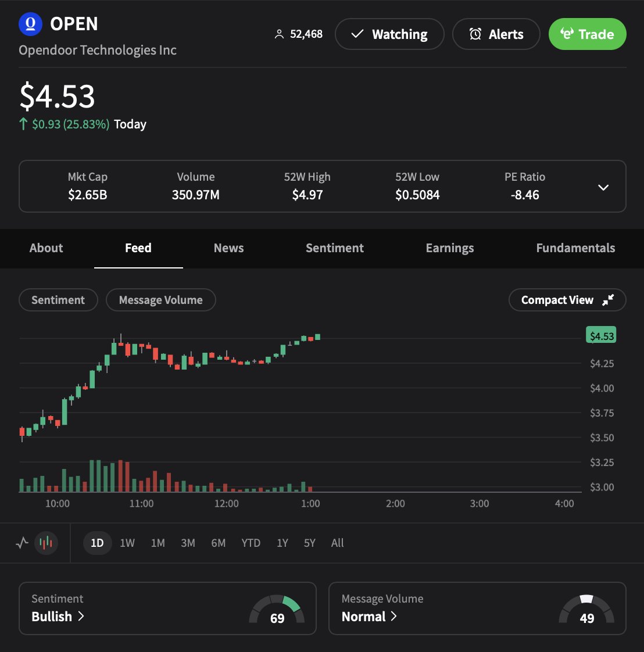The height and width of the screenshot is (652, 644).
Task: Go to the Fundamentals tab
Action: click(575, 248)
